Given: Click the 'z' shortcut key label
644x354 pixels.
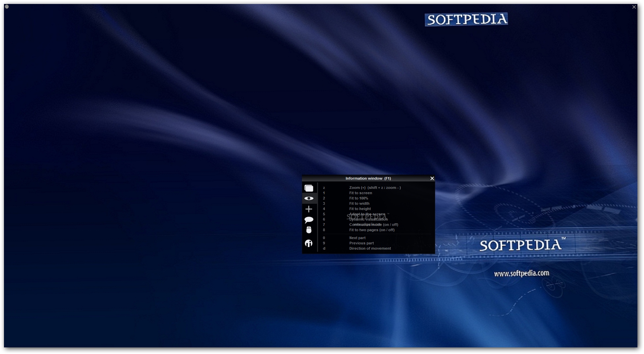Looking at the screenshot, I should pyautogui.click(x=324, y=188).
